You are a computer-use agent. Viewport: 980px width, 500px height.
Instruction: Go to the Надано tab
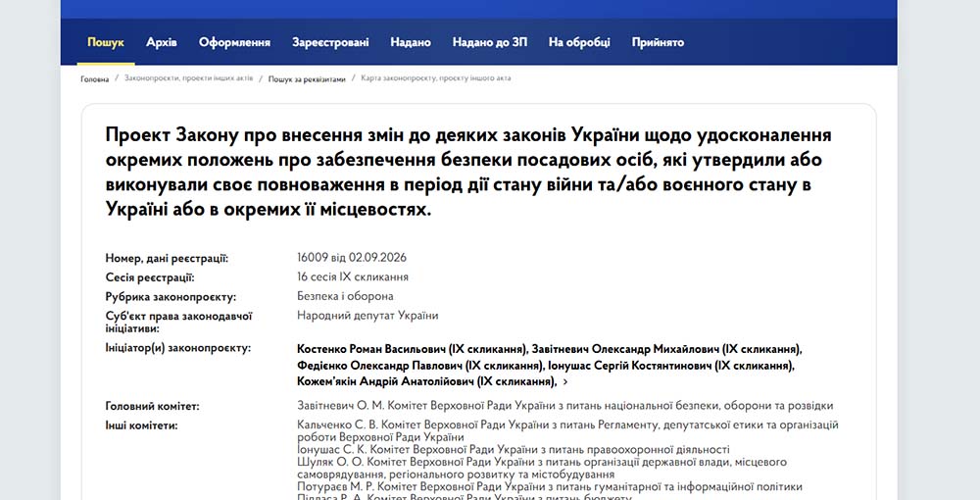(x=411, y=42)
